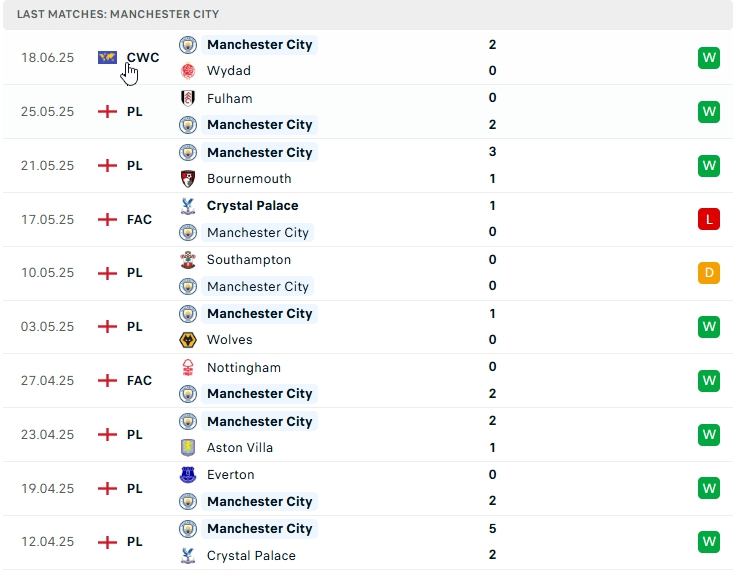Click the W badge for Wydad match
Image resolution: width=740 pixels, height=578 pixels.
pos(709,58)
